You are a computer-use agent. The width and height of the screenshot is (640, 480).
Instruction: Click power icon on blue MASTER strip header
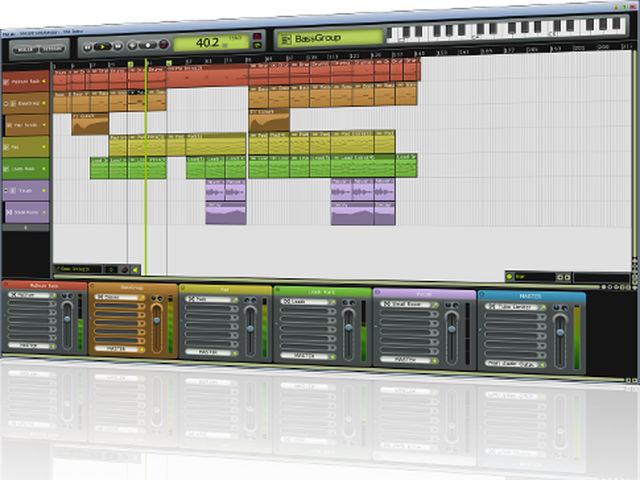482,294
